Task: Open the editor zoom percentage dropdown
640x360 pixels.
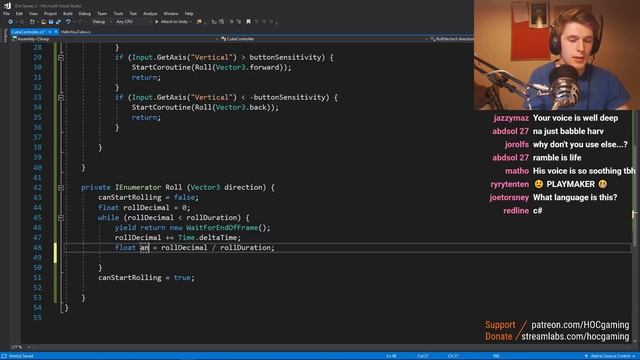Action: coord(20,347)
